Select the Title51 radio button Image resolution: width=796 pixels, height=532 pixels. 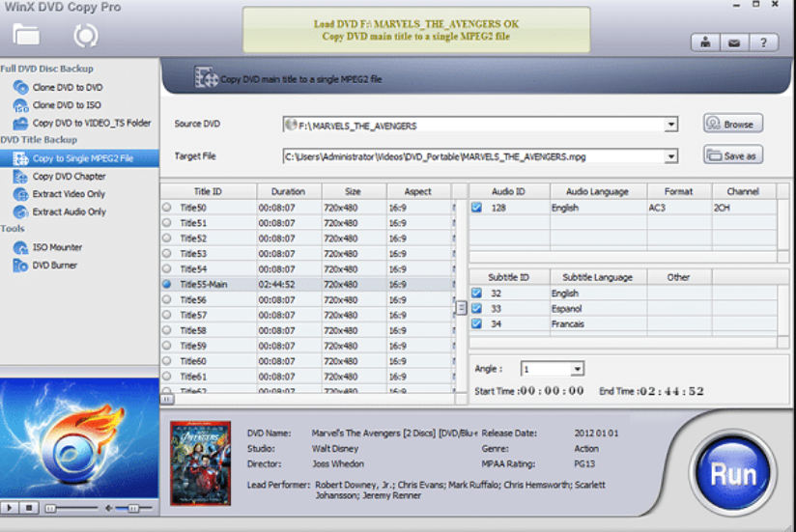point(166,223)
